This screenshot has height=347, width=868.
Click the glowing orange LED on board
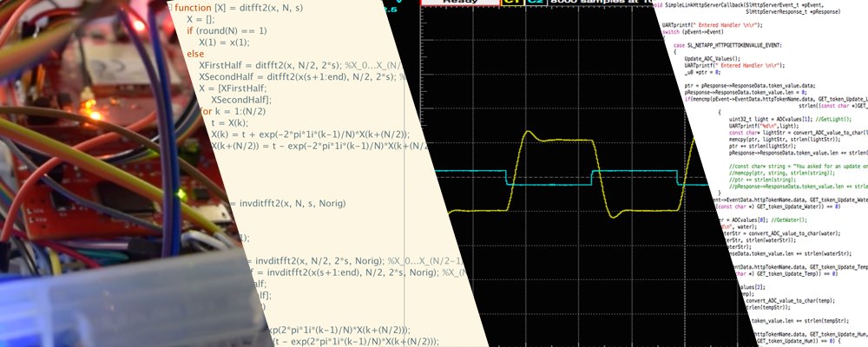94,115
